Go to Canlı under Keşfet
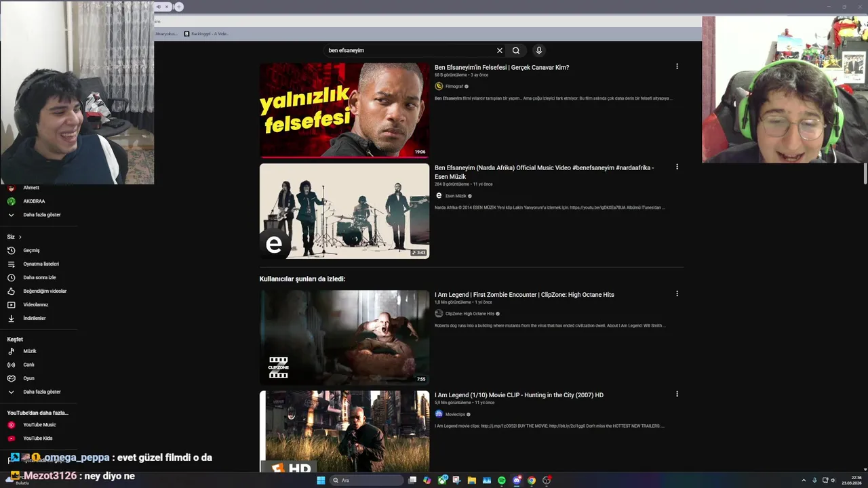Viewport: 868px width, 488px height. [x=28, y=365]
